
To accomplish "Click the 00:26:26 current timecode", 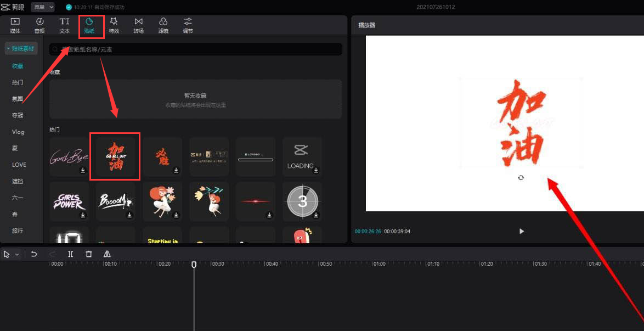I will pyautogui.click(x=368, y=232).
